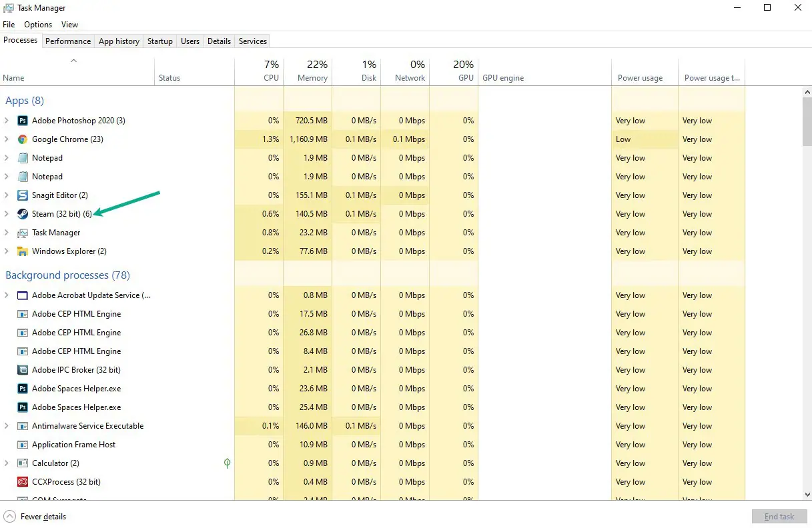This screenshot has width=812, height=528.
Task: Sort by the Network column header
Action: (x=405, y=72)
